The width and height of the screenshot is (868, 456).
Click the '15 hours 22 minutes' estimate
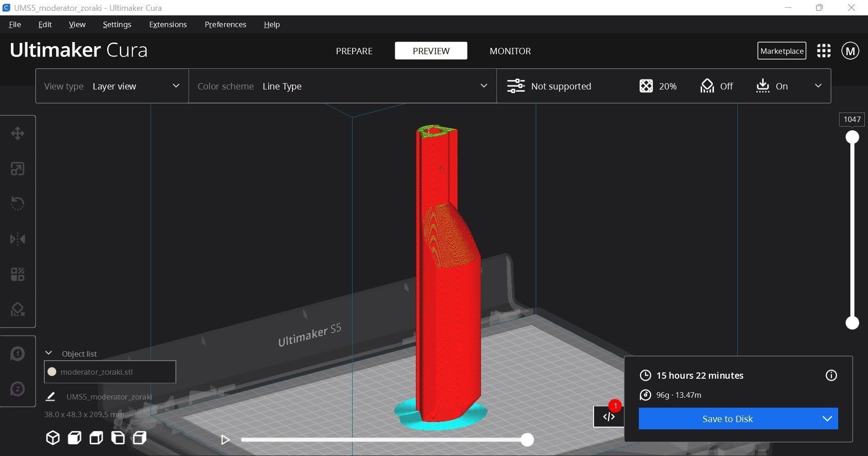tap(700, 375)
